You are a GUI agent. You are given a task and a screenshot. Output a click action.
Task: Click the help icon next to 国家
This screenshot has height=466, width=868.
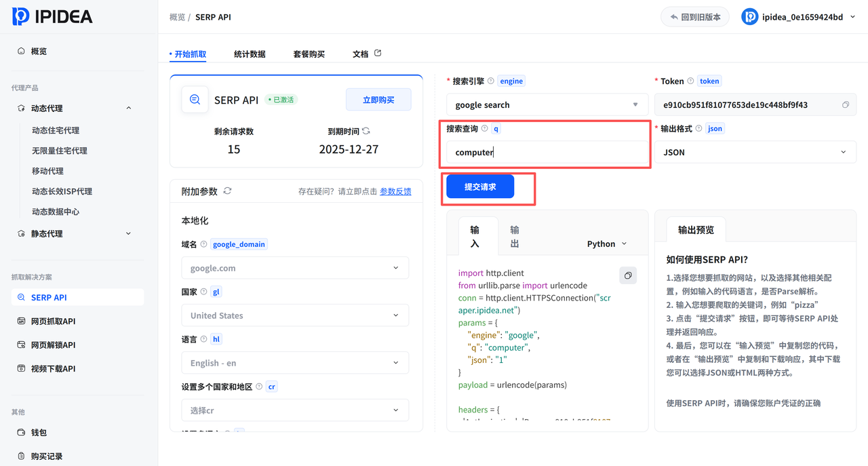click(203, 292)
